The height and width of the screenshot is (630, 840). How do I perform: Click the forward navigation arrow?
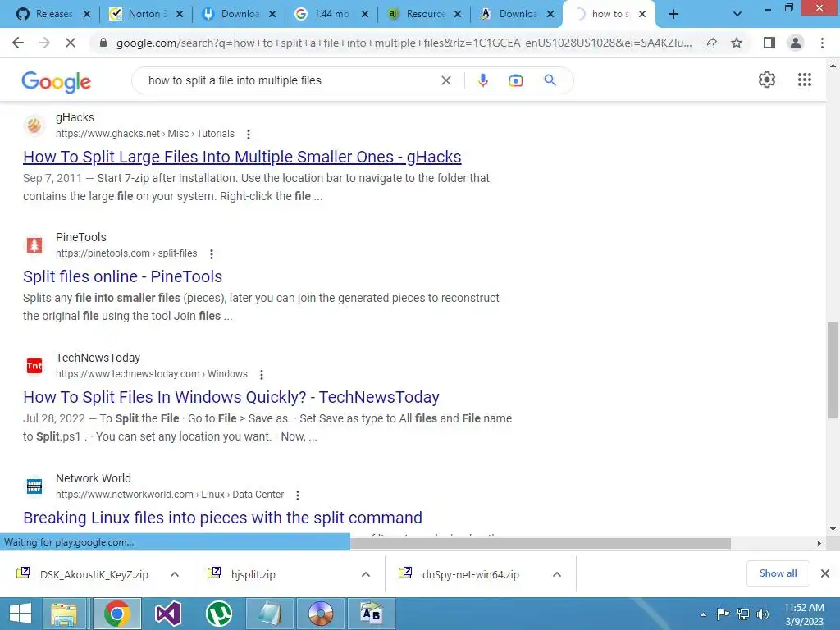pos(44,43)
